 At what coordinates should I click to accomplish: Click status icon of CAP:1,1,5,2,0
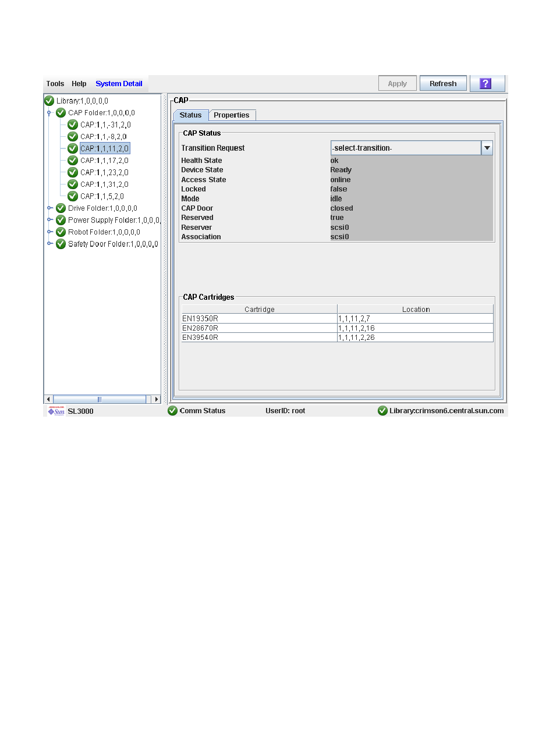point(73,196)
